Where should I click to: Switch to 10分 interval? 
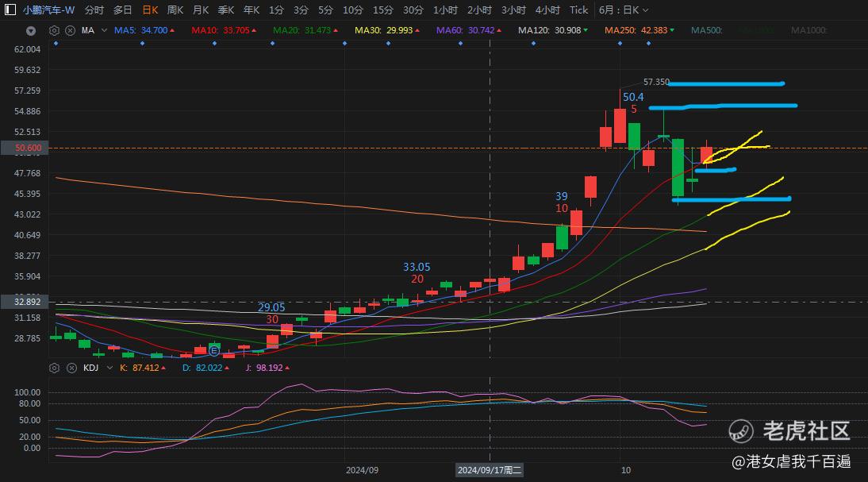pos(352,10)
